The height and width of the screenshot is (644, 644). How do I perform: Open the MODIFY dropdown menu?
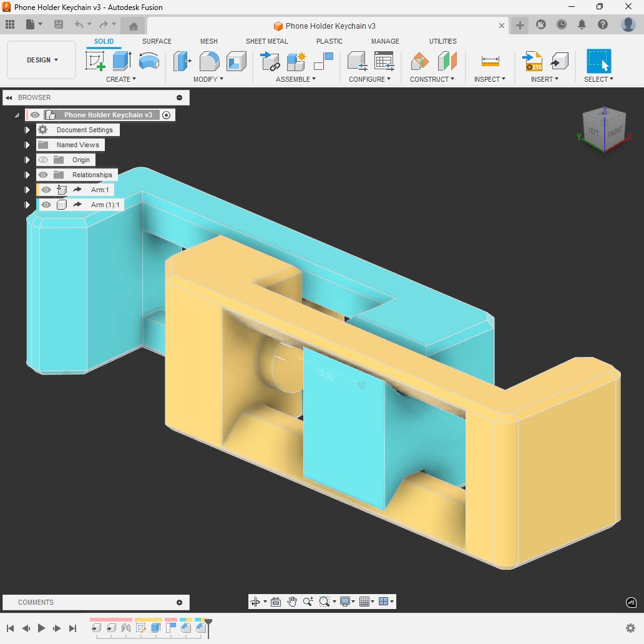(x=208, y=79)
